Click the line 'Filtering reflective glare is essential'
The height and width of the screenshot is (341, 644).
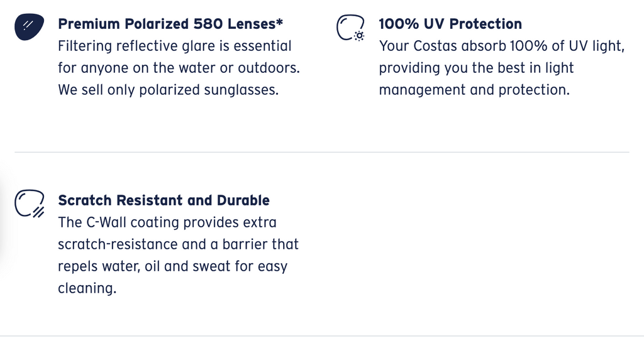175,46
